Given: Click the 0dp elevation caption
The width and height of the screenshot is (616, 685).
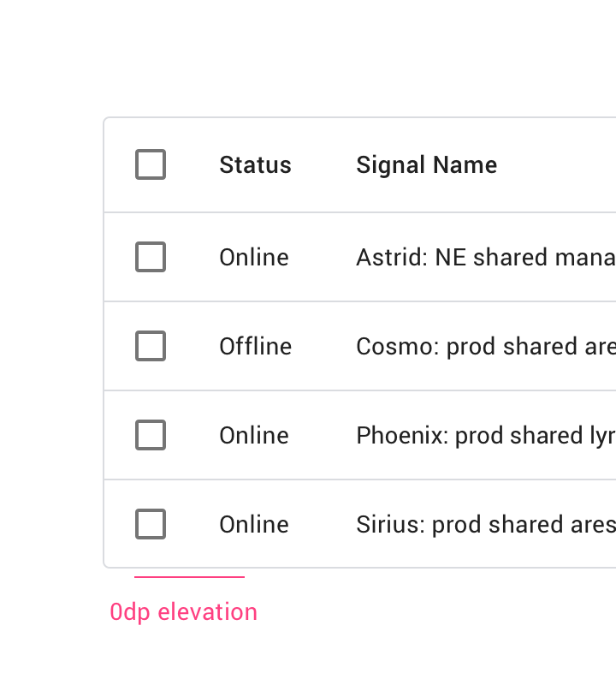Looking at the screenshot, I should point(183,612).
